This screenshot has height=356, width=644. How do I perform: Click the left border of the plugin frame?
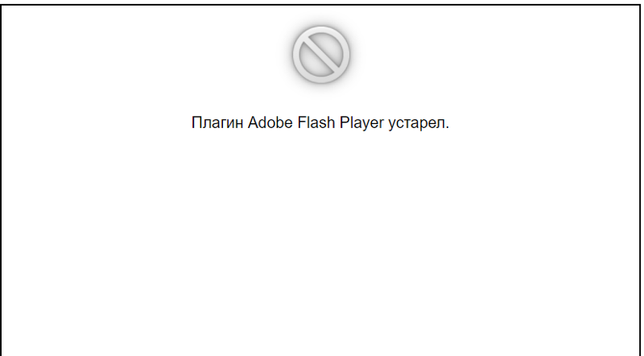pyautogui.click(x=2, y=181)
